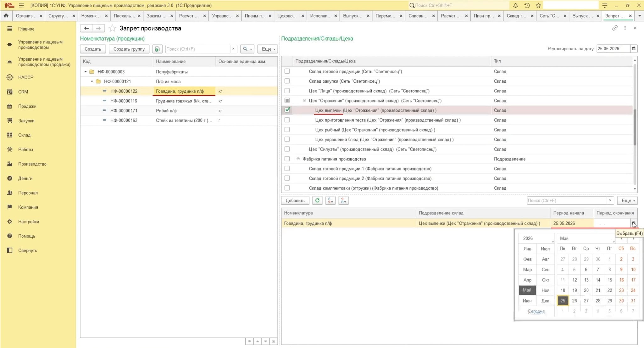Click the refresh icon next to Добавить
The width and height of the screenshot is (644, 348).
(x=317, y=201)
